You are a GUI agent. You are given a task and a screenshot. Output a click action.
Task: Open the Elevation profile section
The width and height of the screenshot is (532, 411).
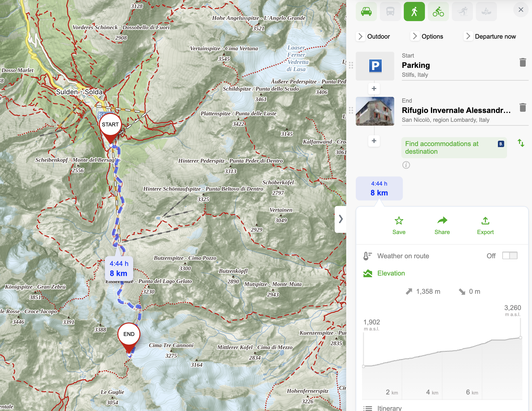point(391,273)
